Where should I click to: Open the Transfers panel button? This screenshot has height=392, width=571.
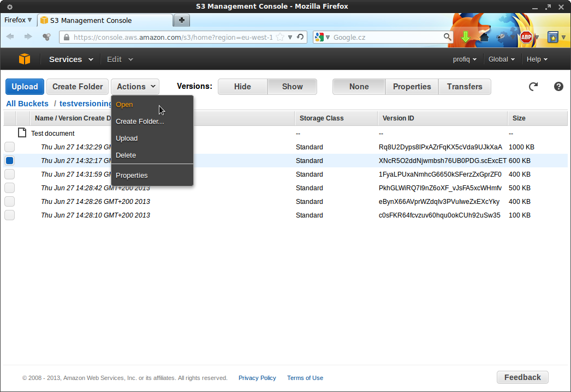click(465, 87)
